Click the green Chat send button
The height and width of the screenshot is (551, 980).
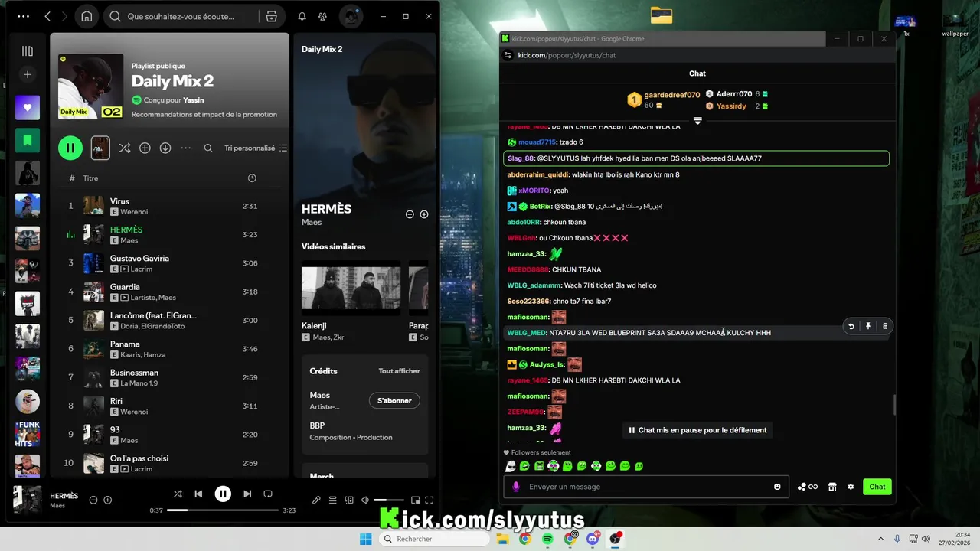coord(877,487)
